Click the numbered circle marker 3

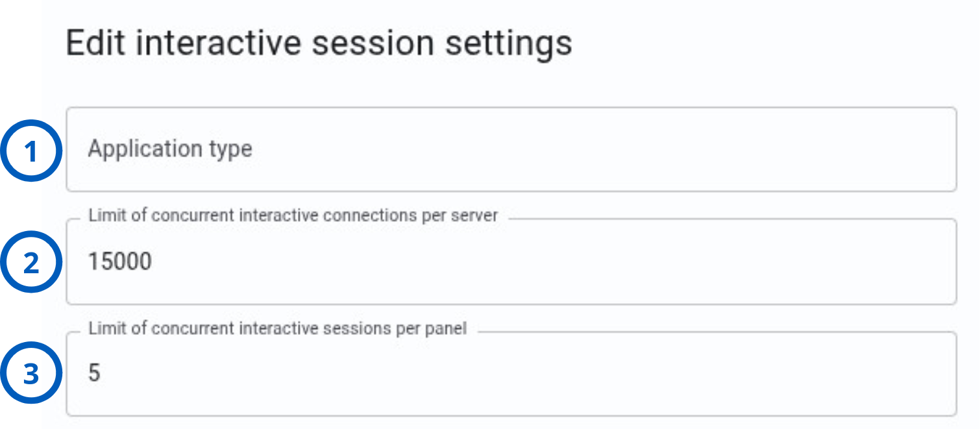pyautogui.click(x=31, y=373)
